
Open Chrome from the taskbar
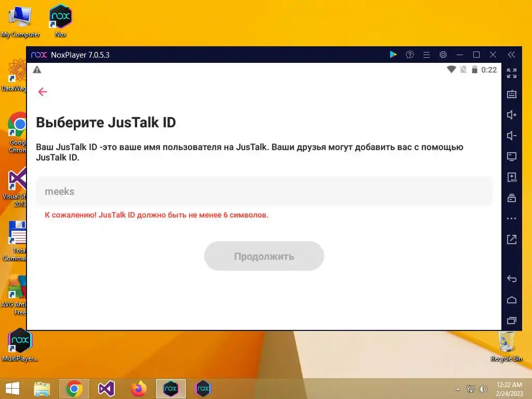point(74,389)
